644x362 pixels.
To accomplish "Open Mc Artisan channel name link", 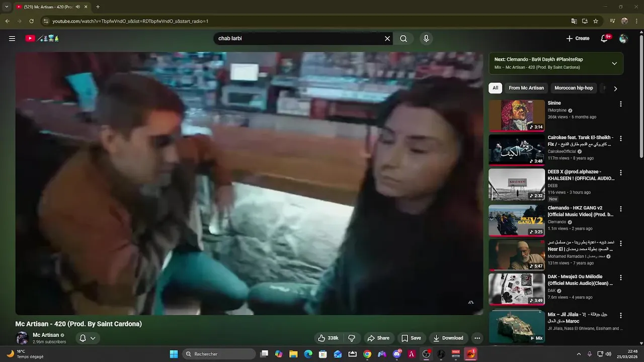I will [x=46, y=335].
